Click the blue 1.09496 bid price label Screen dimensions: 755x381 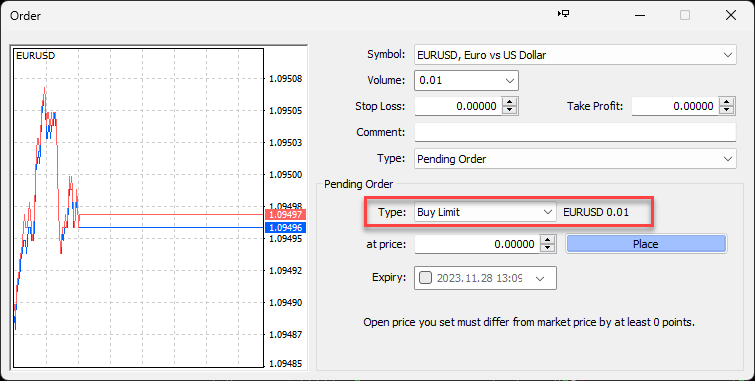coord(286,227)
